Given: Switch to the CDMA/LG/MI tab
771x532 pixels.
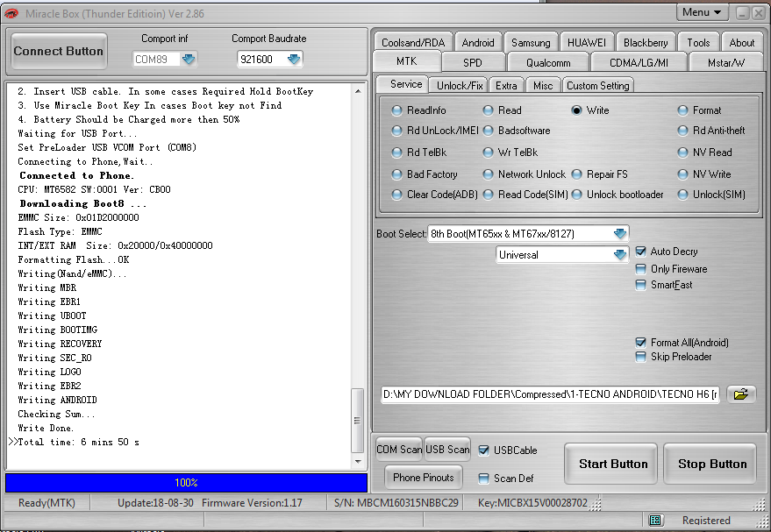Looking at the screenshot, I should coord(639,62).
